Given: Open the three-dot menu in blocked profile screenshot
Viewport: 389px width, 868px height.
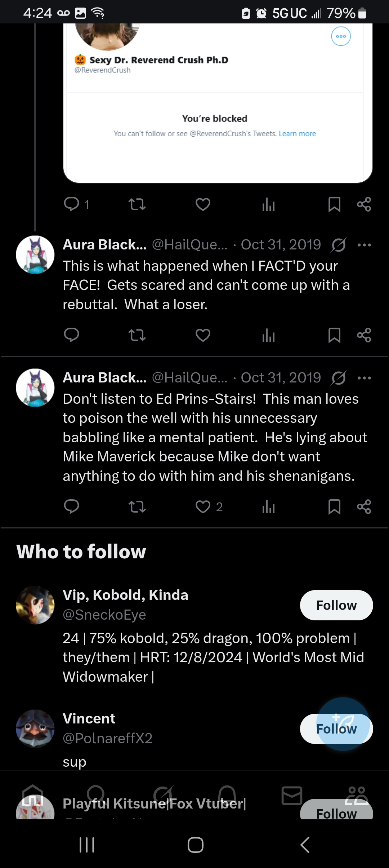Looking at the screenshot, I should tap(341, 36).
